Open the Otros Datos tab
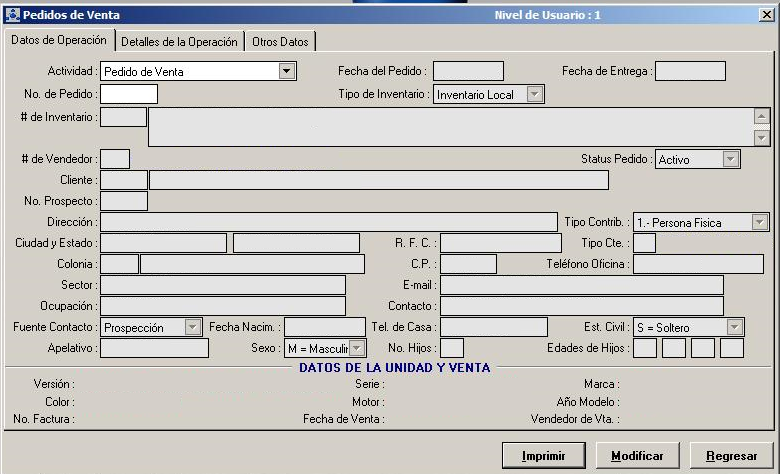 click(281, 42)
